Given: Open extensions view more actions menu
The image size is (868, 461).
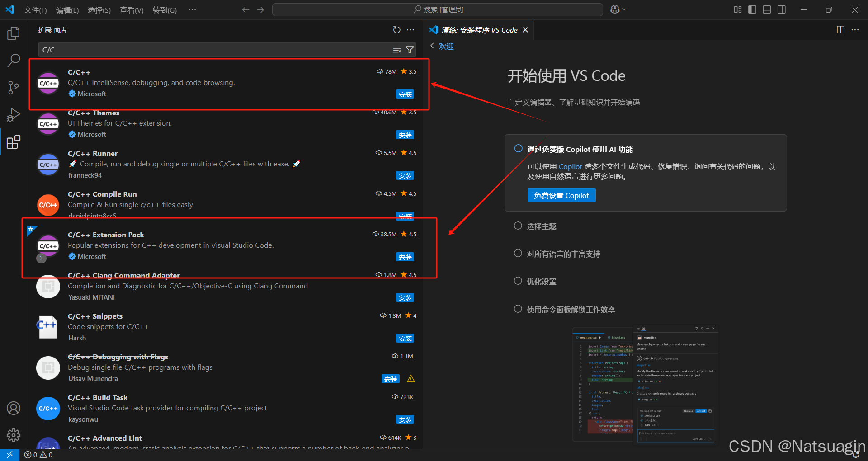Looking at the screenshot, I should click(410, 30).
